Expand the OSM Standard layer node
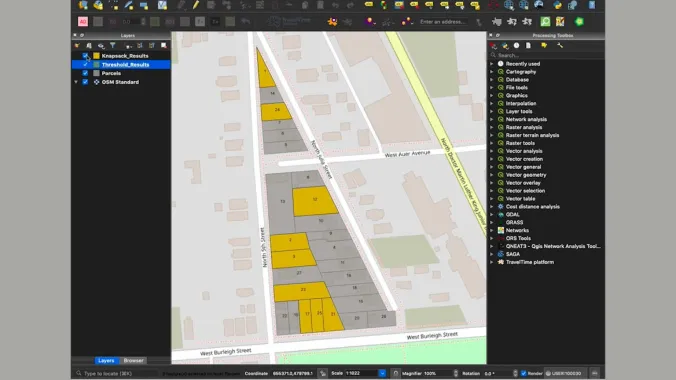 click(76, 82)
